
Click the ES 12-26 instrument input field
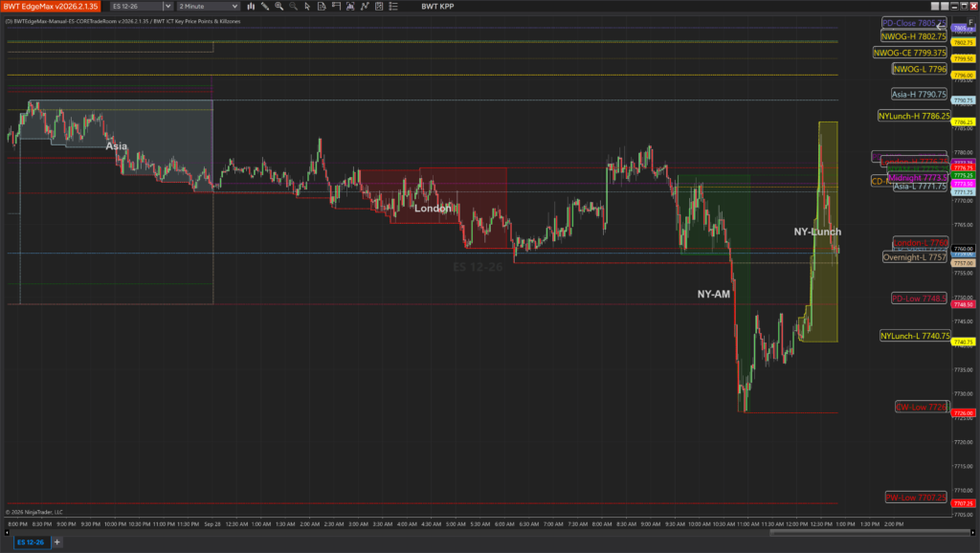(136, 7)
